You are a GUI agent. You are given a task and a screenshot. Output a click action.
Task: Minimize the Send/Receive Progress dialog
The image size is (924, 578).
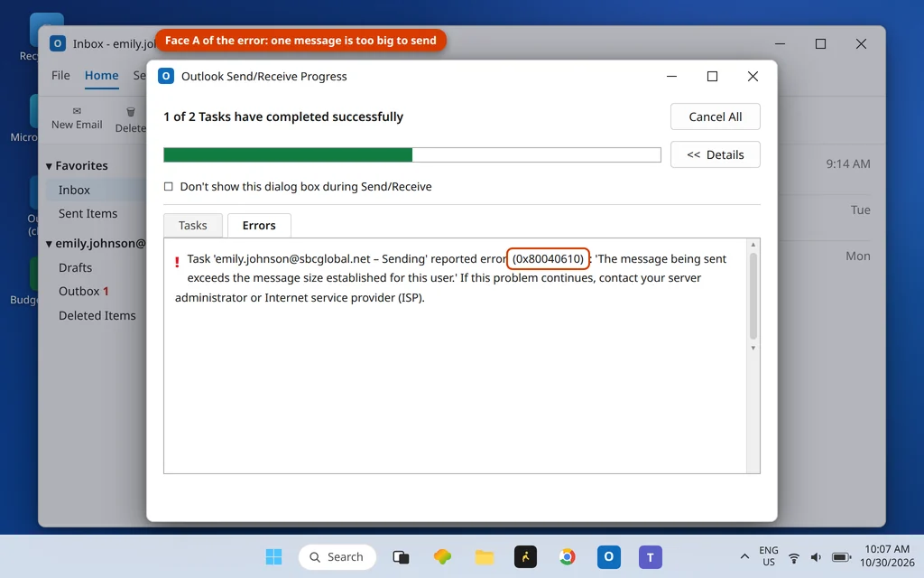(x=671, y=76)
